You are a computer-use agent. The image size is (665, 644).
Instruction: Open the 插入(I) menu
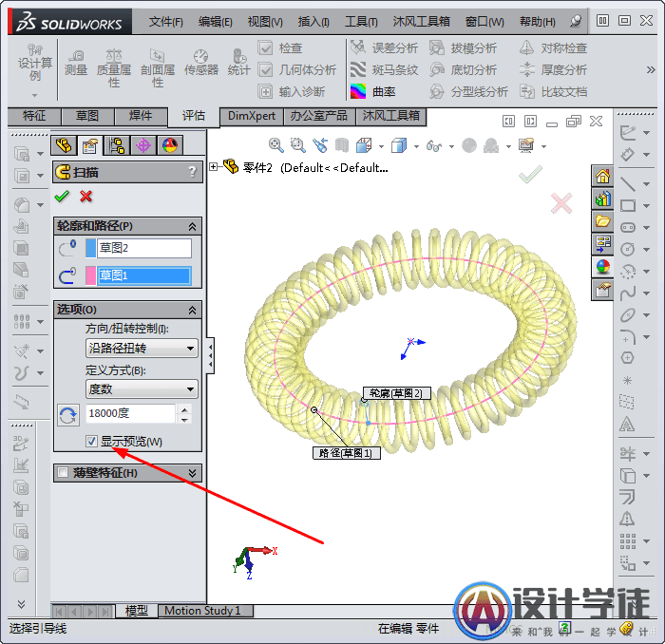click(313, 21)
